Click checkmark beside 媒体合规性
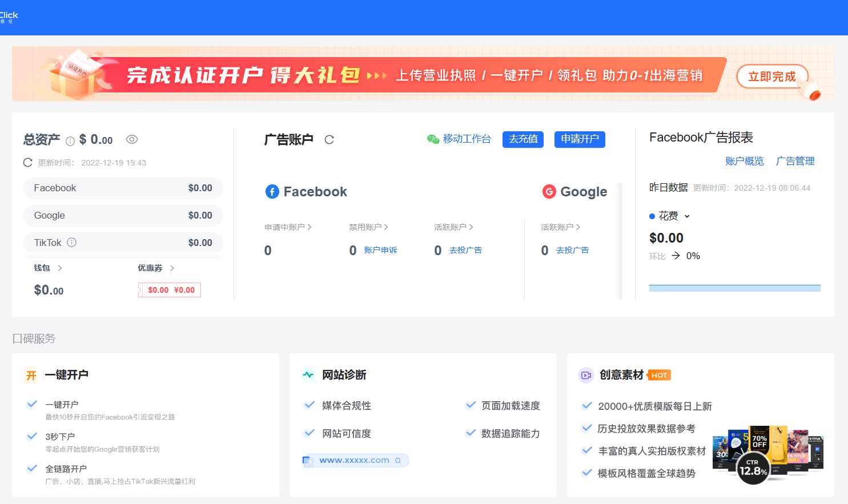The width and height of the screenshot is (848, 504). pos(310,405)
